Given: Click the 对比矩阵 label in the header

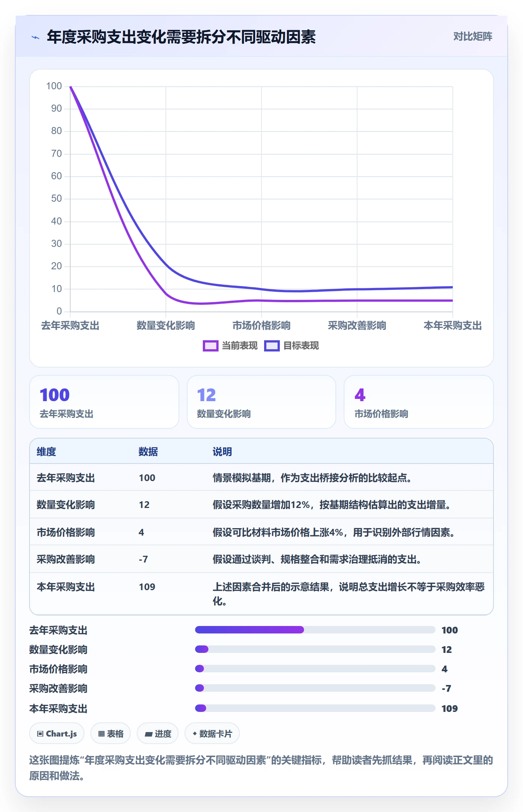Looking at the screenshot, I should 473,37.
